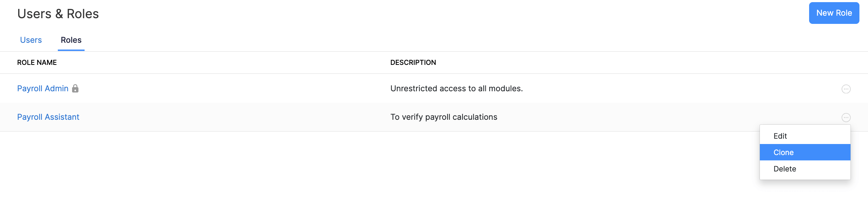This screenshot has width=868, height=221.
Task: Click the lock icon beside Payroll Admin
Action: [75, 88]
